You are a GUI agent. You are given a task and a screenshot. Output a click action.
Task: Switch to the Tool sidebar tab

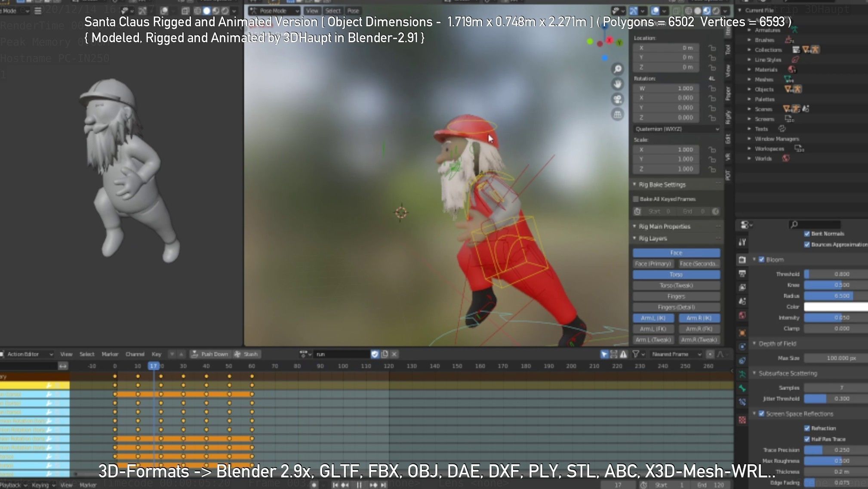coord(728,50)
